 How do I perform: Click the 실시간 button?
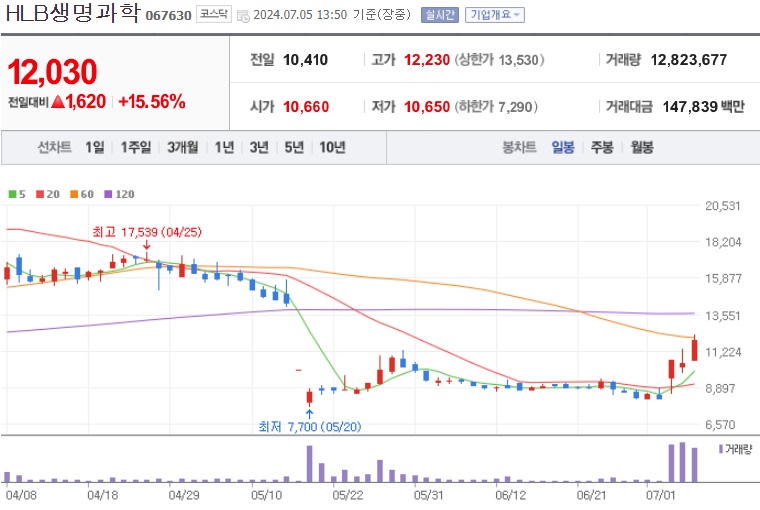440,15
